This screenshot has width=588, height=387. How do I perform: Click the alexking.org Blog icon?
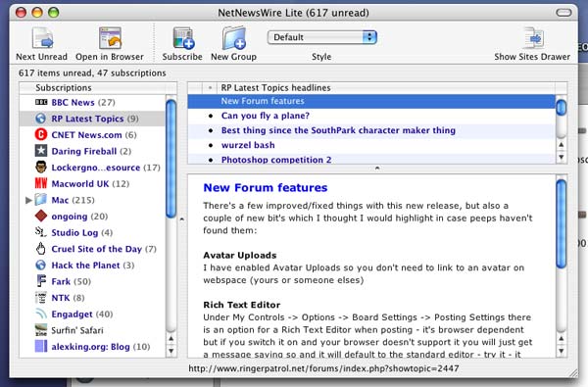pos(41,346)
